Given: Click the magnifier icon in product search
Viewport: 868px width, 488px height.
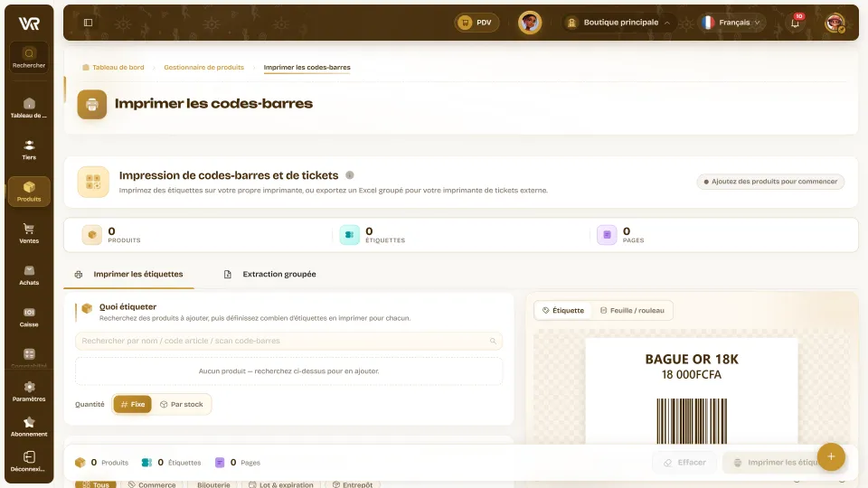Looking at the screenshot, I should tap(493, 341).
